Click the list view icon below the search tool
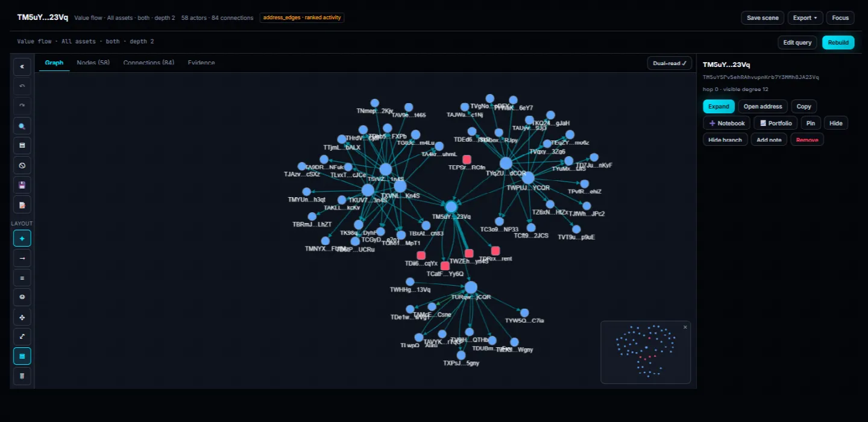The image size is (868, 422). pyautogui.click(x=22, y=145)
